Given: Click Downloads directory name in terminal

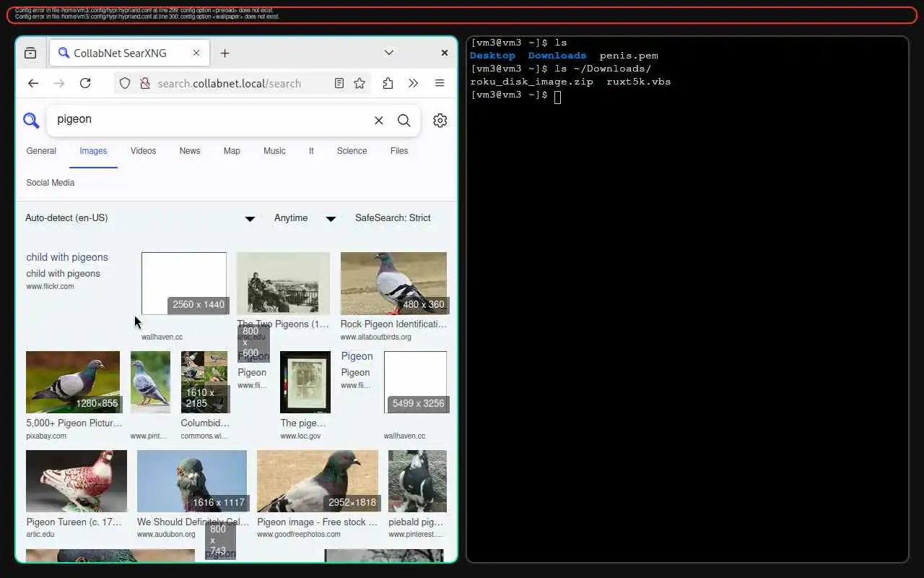Looking at the screenshot, I should (557, 56).
